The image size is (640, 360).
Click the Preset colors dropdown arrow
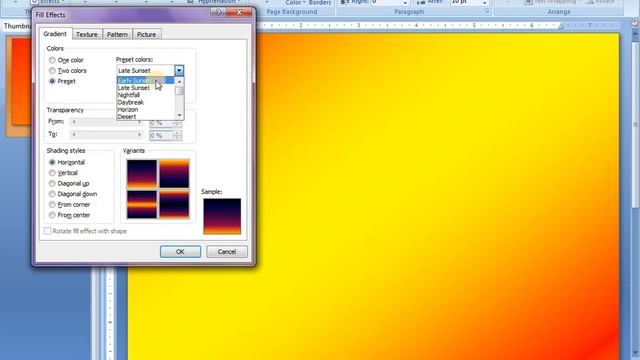coord(179,71)
